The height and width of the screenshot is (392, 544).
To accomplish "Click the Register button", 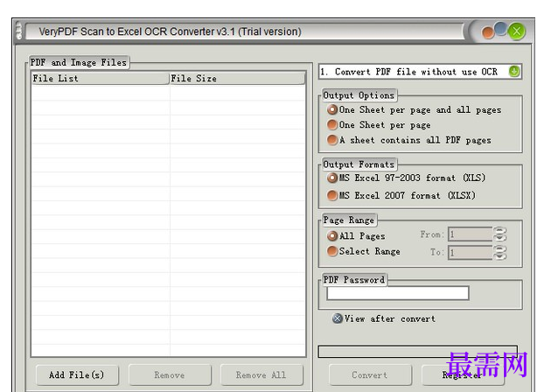I will click(463, 375).
